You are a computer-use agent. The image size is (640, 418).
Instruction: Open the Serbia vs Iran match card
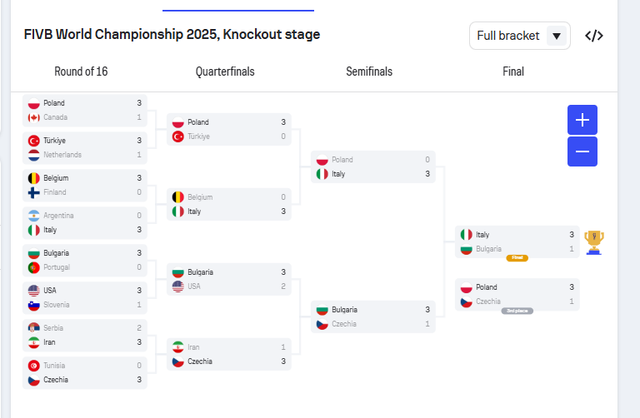click(x=84, y=335)
